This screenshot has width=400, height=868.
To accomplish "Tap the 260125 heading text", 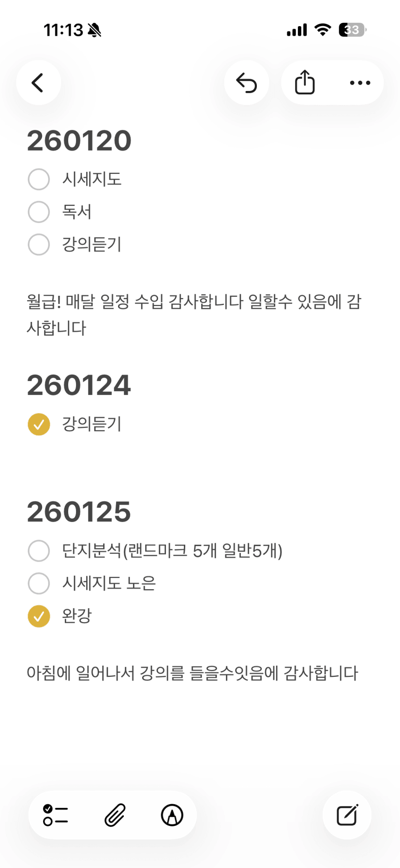I will 79,512.
